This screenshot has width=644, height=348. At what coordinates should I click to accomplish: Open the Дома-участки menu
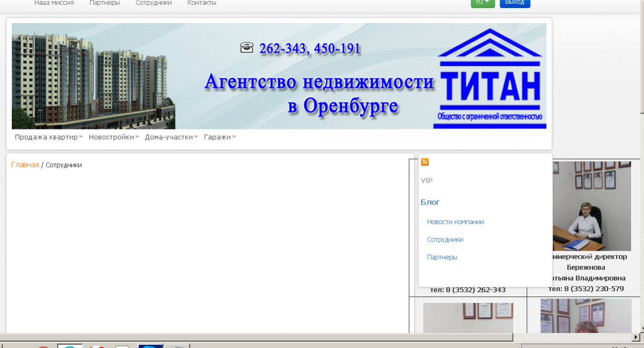[x=171, y=137]
